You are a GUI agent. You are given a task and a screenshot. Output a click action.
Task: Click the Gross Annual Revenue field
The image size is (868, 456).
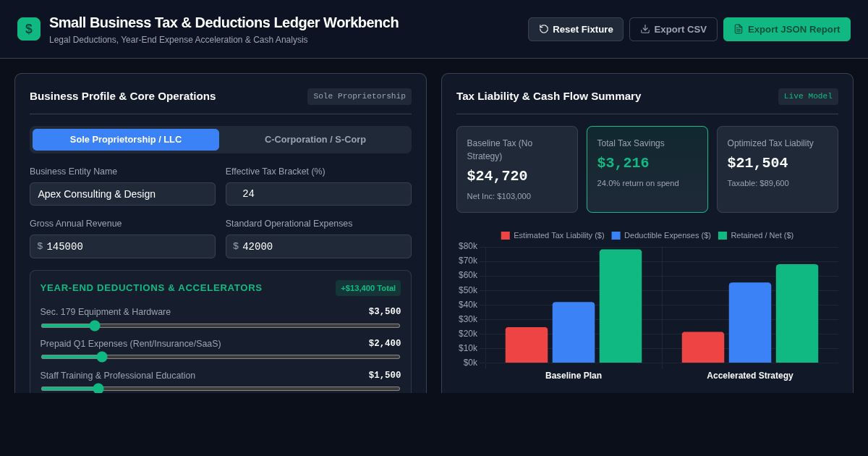click(x=122, y=246)
